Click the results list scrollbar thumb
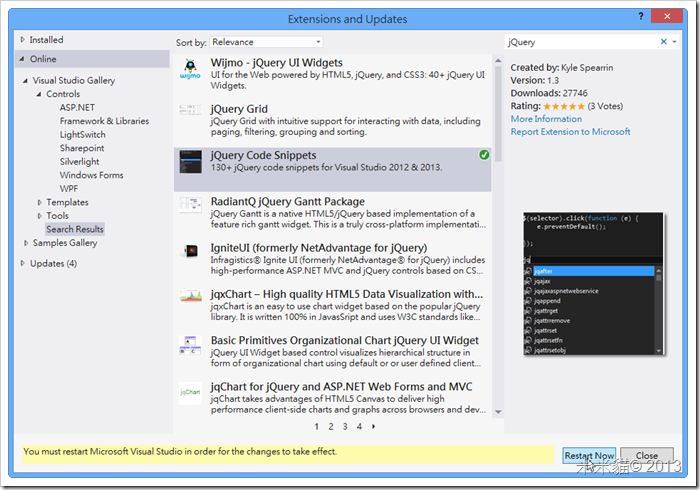Image resolution: width=700 pixels, height=490 pixels. pyautogui.click(x=498, y=114)
